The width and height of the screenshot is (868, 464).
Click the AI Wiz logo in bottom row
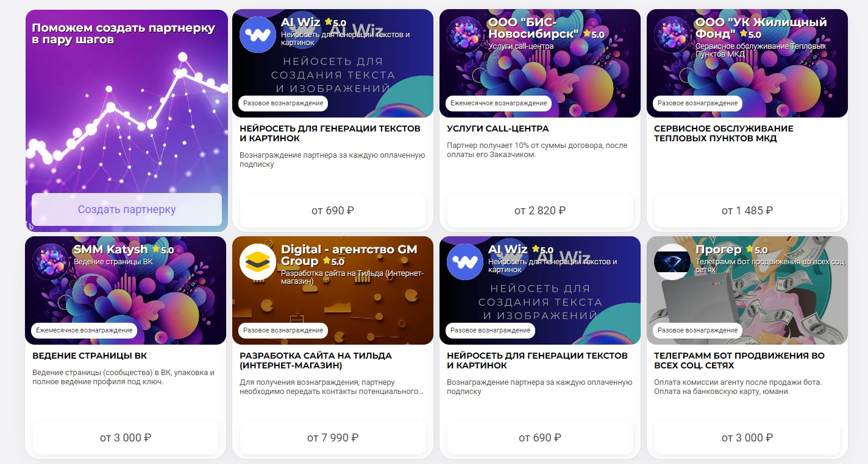click(465, 262)
